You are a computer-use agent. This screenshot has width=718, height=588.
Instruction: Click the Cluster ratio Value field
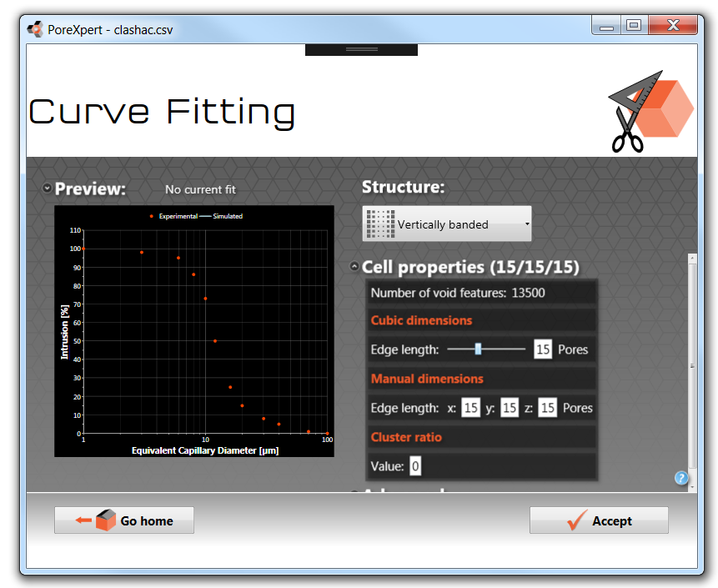415,466
